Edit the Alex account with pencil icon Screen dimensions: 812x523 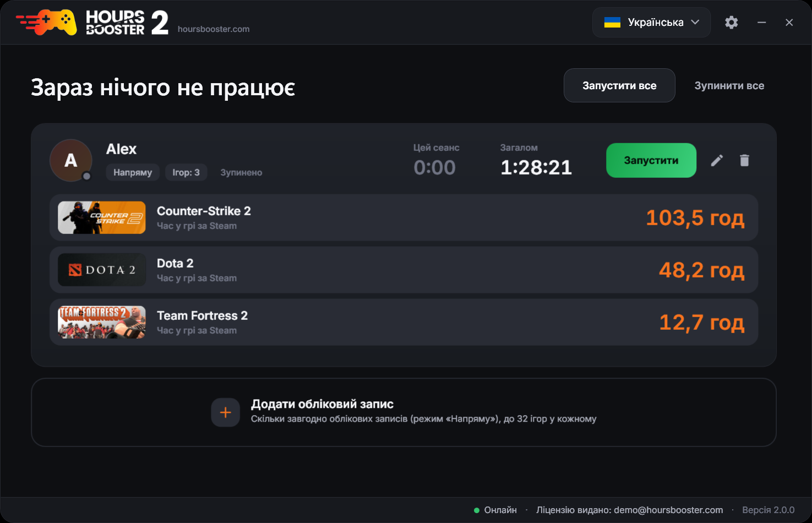pyautogui.click(x=717, y=160)
